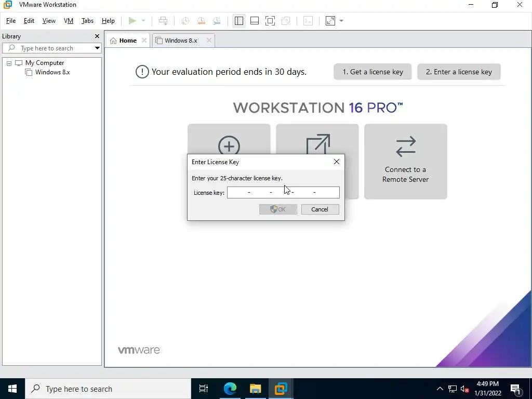This screenshot has height=399, width=532.
Task: Open Task View from the taskbar
Action: [x=204, y=389]
